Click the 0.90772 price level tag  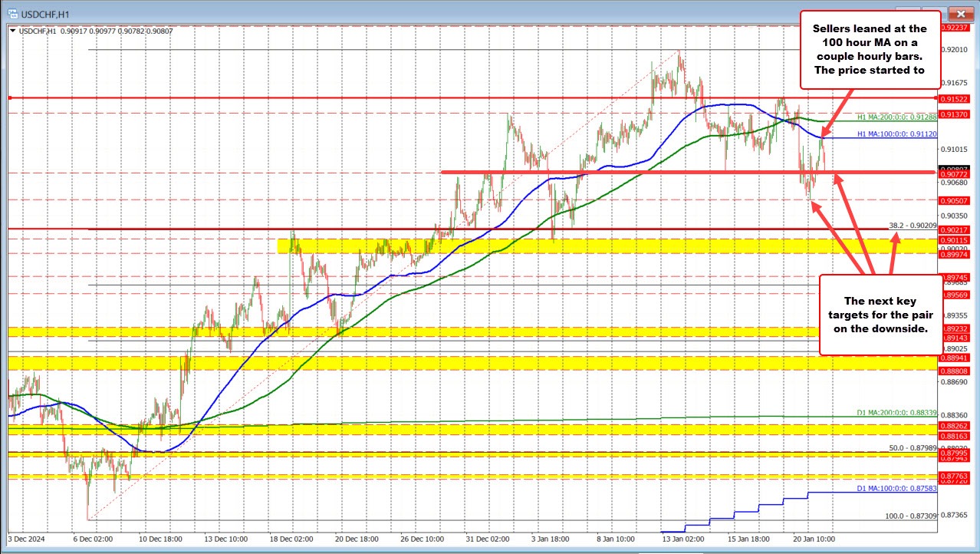click(x=954, y=174)
